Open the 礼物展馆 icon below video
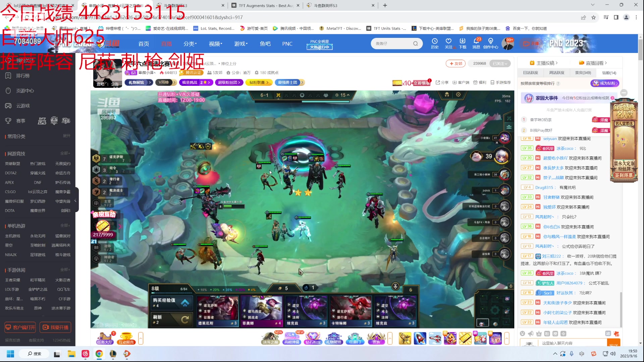Screen dimensions: 644x362 334,338
